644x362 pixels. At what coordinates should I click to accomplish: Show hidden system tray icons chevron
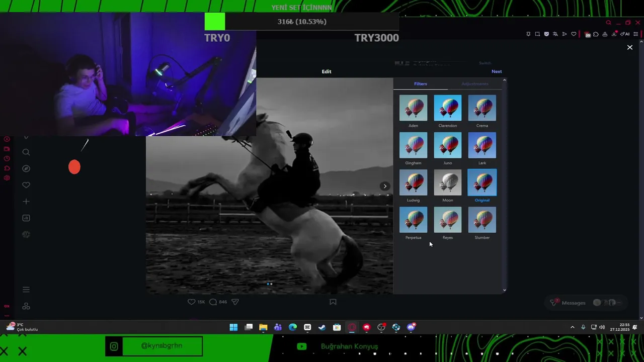tap(572, 327)
